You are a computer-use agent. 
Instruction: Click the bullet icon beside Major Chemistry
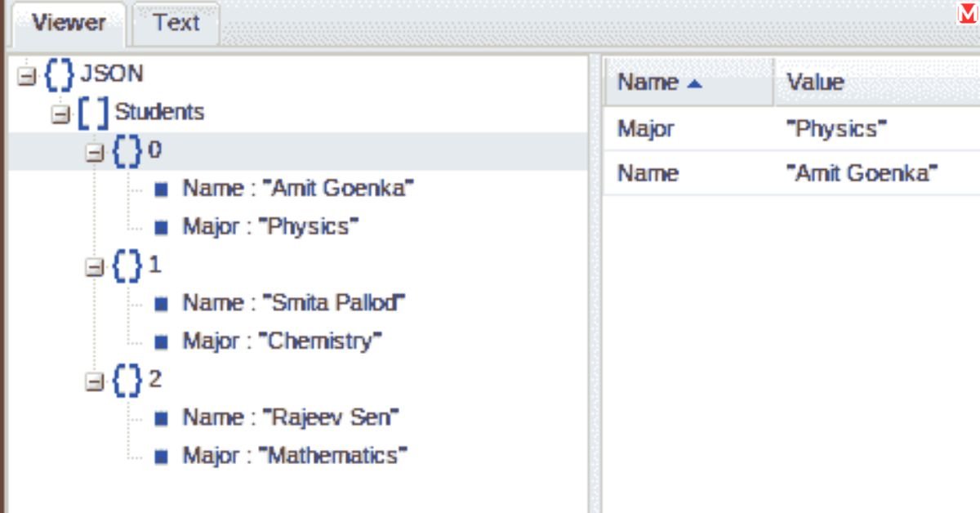coord(161,341)
